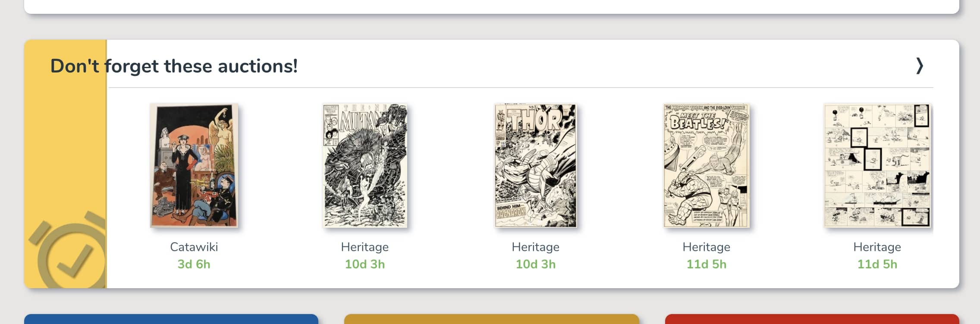Click the Don't forget these auctions heading
This screenshot has width=980, height=324.
click(174, 66)
